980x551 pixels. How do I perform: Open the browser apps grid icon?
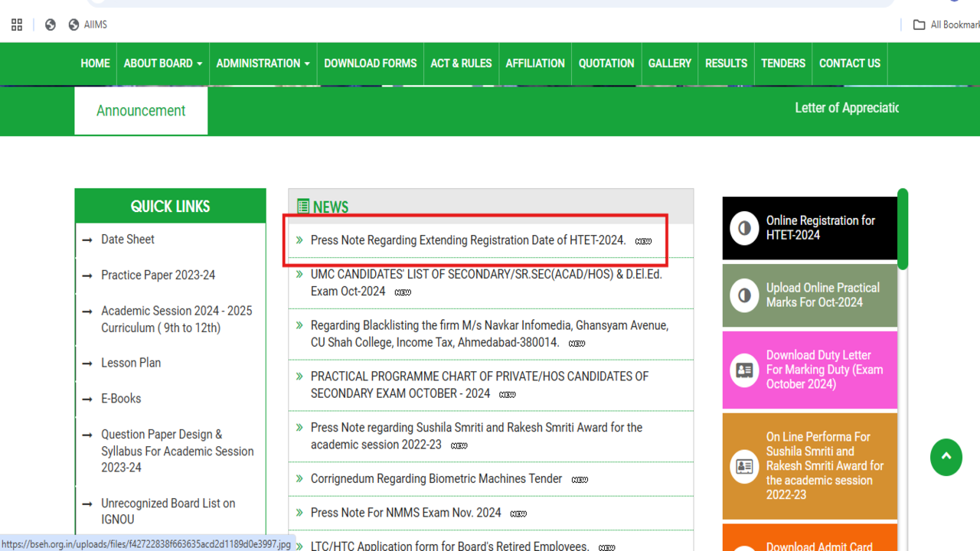[x=17, y=25]
